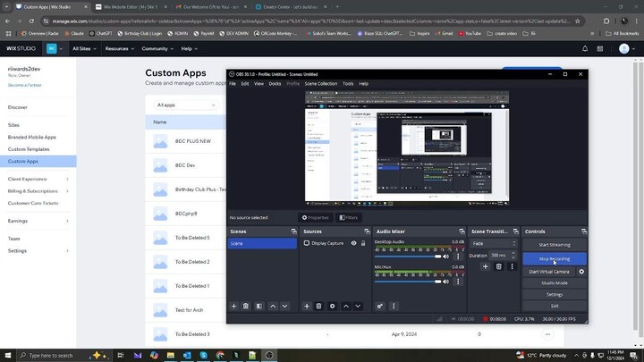
Task: Open Fade transition dropdown
Action: click(x=493, y=243)
